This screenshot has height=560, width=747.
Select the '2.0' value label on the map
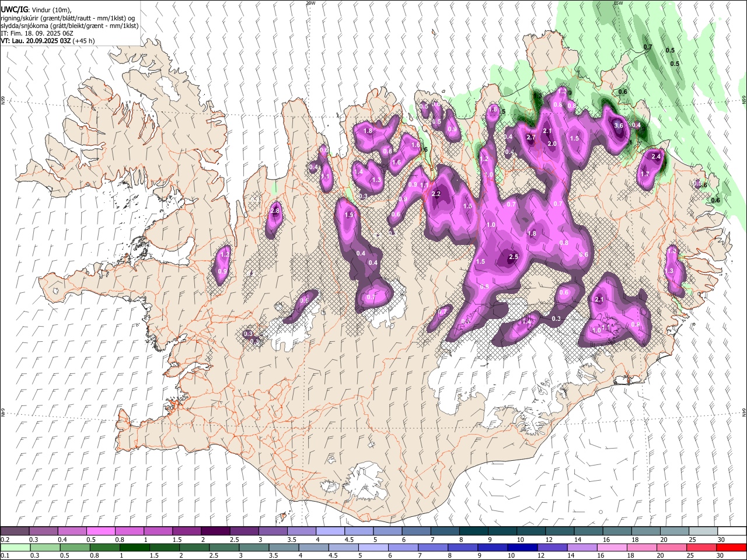(552, 143)
